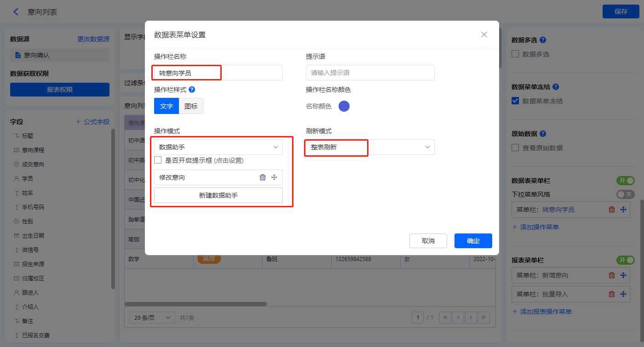Click the 提示语 input field
Screen dimensions: 644x347
tap(370, 73)
